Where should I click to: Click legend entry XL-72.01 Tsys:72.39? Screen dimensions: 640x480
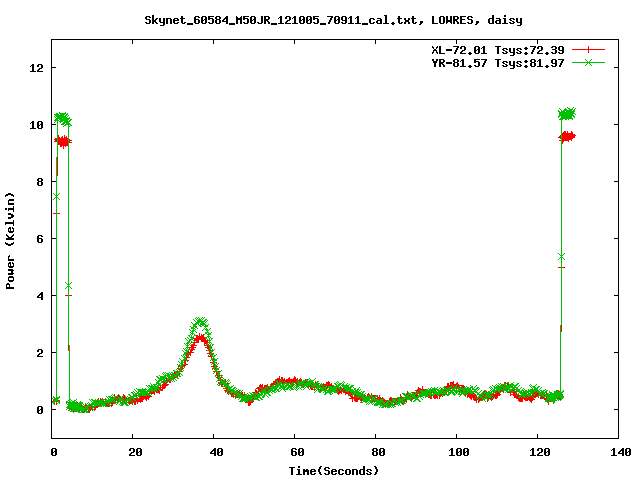point(498,50)
